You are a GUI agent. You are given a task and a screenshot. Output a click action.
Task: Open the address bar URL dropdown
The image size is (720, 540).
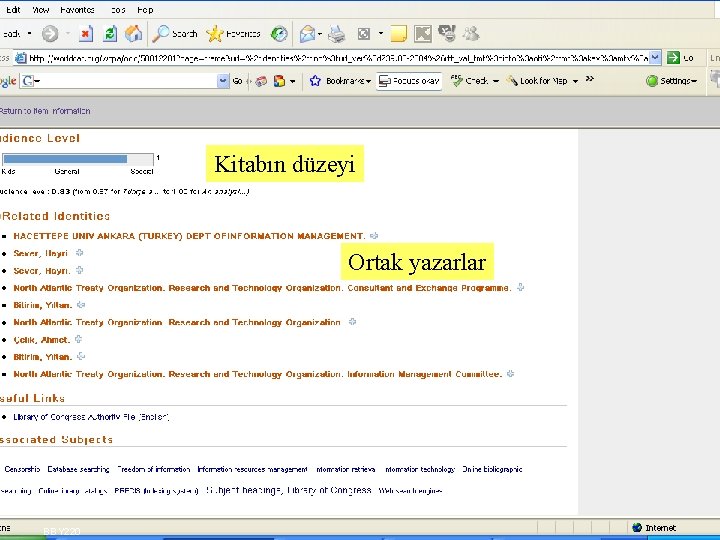[655, 58]
